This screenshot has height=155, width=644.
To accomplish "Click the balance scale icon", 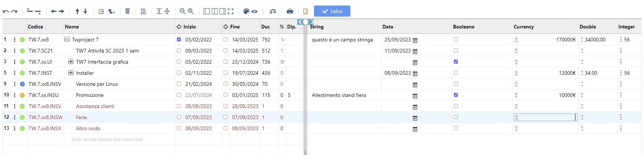I will click(x=273, y=11).
